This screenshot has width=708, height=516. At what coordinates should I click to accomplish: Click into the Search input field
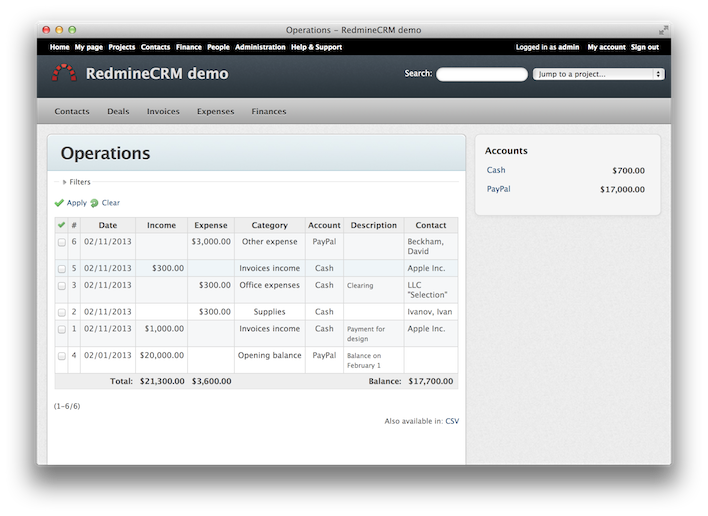pos(481,74)
